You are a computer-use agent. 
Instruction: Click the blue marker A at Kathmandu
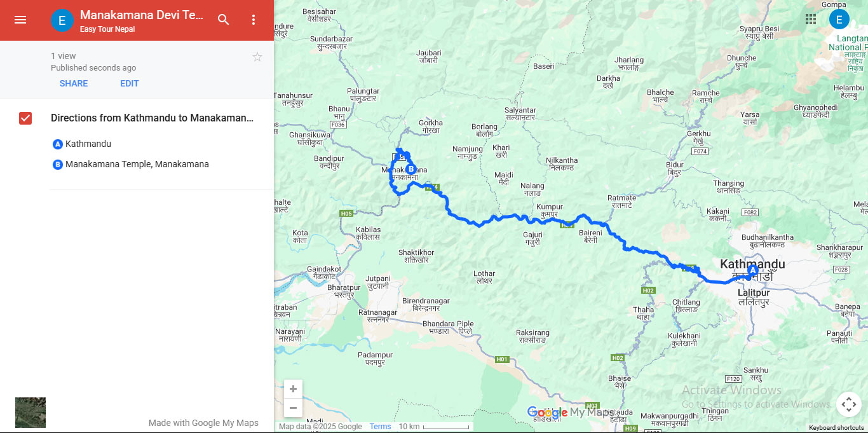[x=753, y=270]
